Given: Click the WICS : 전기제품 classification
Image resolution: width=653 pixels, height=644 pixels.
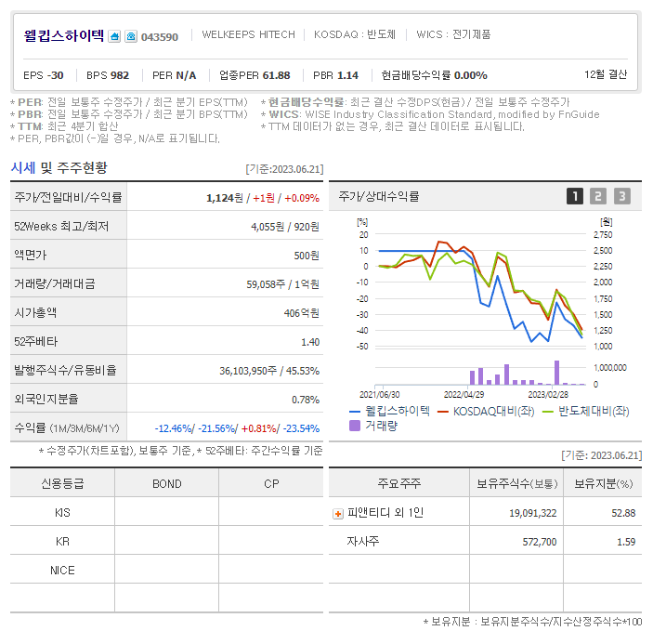Looking at the screenshot, I should pyautogui.click(x=453, y=34).
